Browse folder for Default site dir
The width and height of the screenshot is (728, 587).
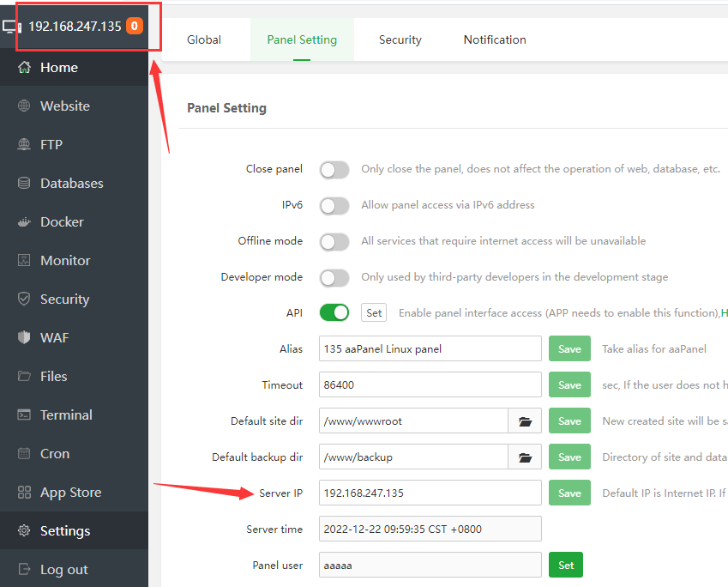(x=526, y=421)
